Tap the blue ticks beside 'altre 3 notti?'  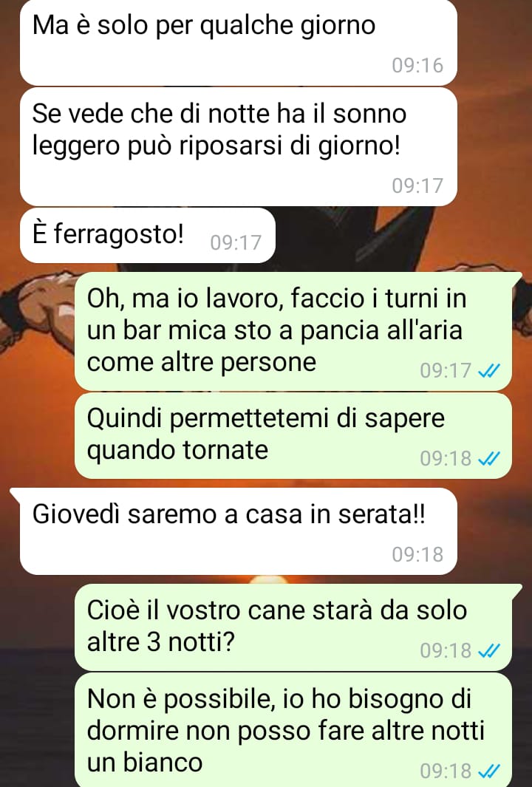tap(489, 651)
